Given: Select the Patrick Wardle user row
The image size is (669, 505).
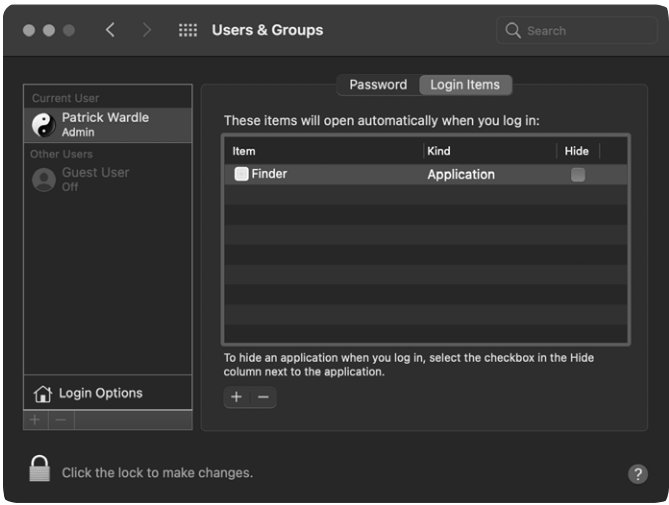Looking at the screenshot, I should pyautogui.click(x=108, y=125).
